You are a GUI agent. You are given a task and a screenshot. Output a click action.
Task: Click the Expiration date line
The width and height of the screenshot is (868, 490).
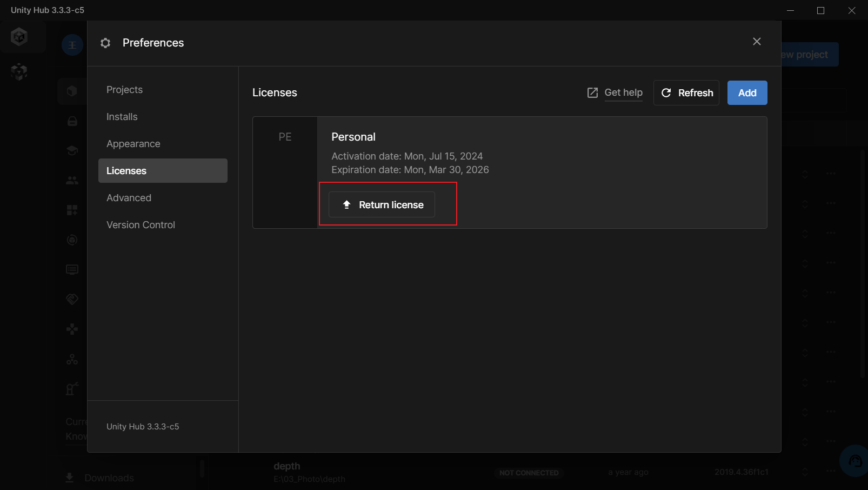[410, 170]
